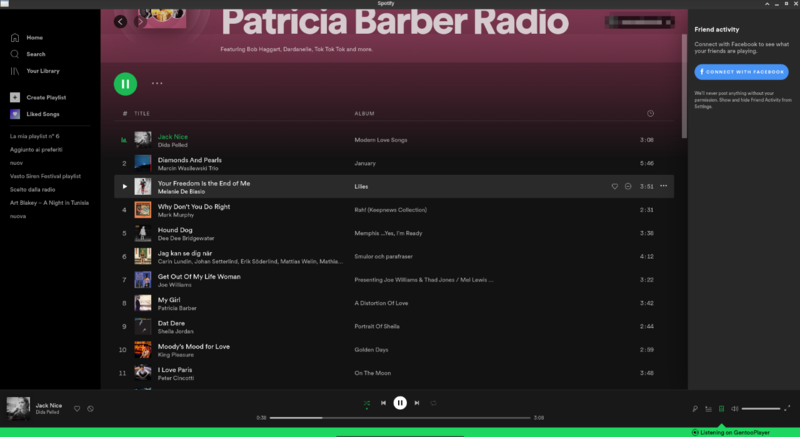Viewport: 800px width, 437px height.
Task: Like the currently playing song Jack Nice
Action: pos(77,408)
